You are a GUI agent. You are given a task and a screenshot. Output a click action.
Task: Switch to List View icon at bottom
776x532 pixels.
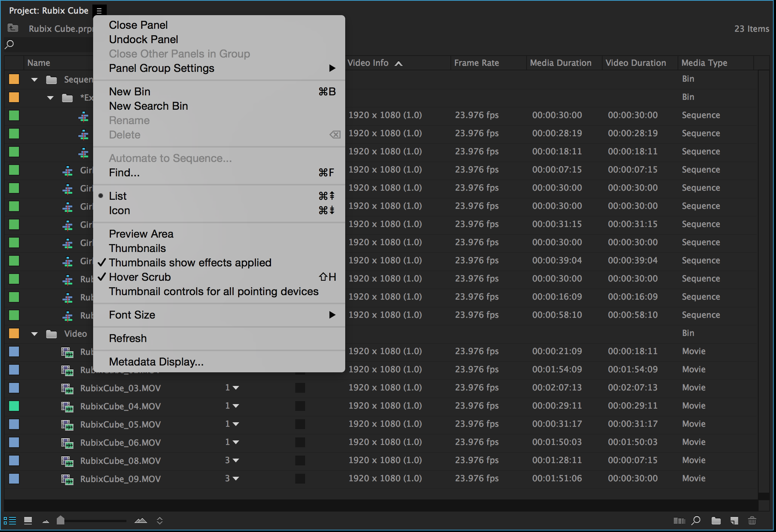click(x=10, y=521)
